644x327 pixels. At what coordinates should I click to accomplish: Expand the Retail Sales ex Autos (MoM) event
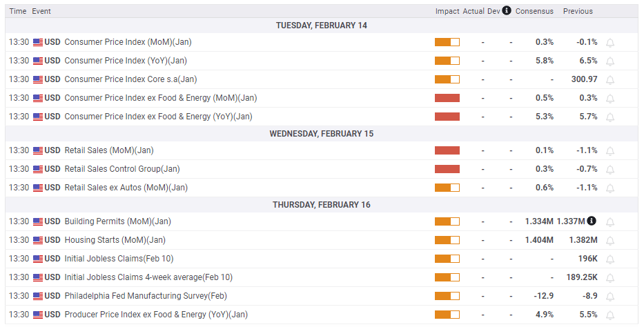126,188
